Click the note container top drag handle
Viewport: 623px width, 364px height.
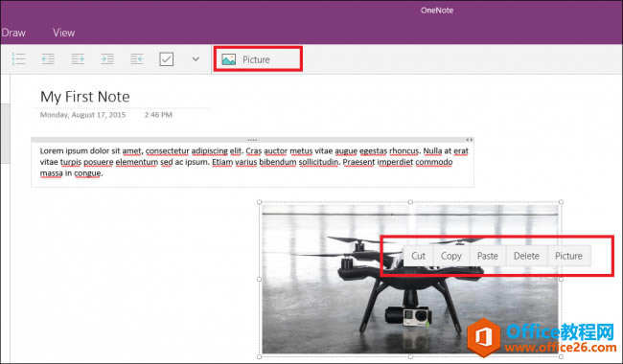252,140
